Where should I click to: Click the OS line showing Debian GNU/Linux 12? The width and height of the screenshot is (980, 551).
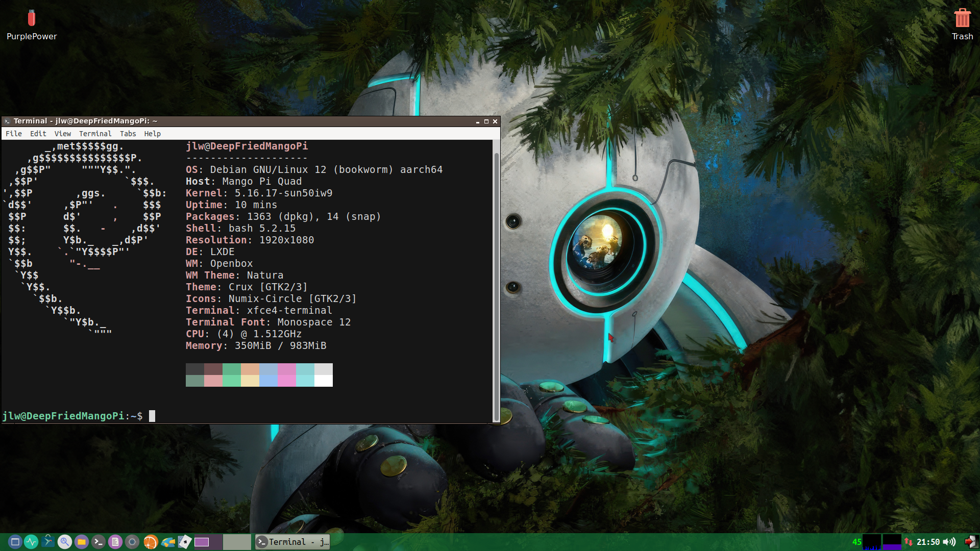(314, 169)
